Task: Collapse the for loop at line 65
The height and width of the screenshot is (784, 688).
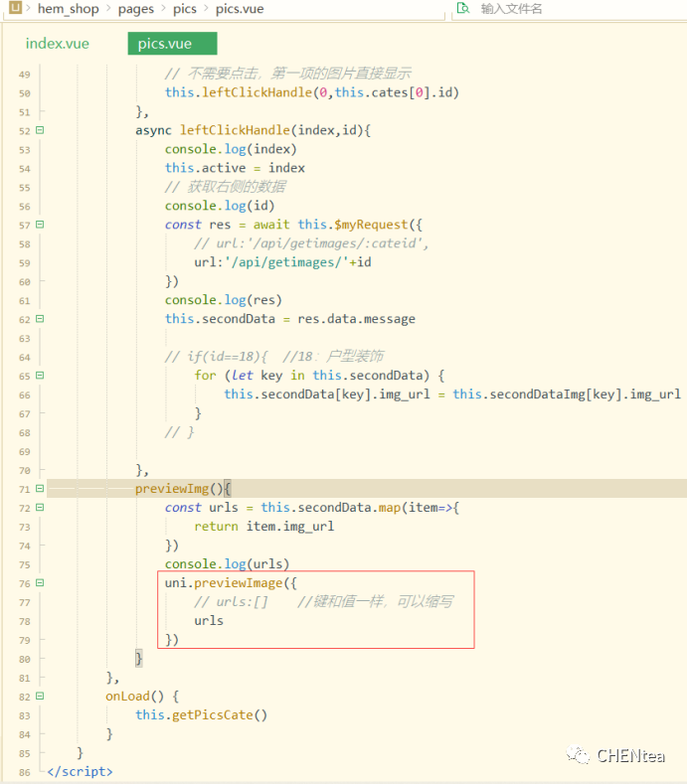Action: pos(40,375)
